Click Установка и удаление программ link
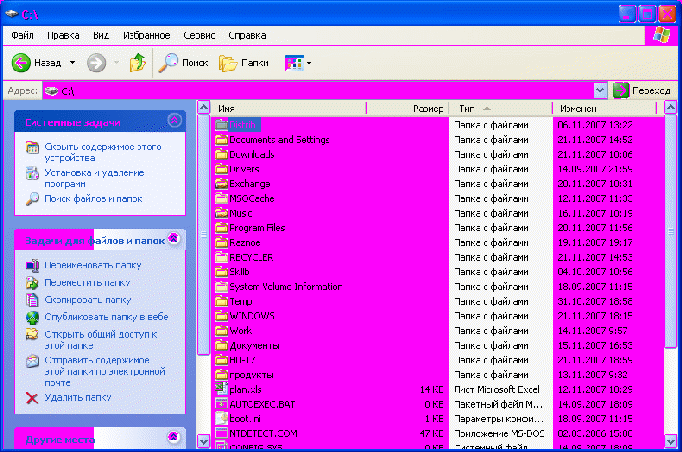The height and width of the screenshot is (452, 682). point(94,178)
